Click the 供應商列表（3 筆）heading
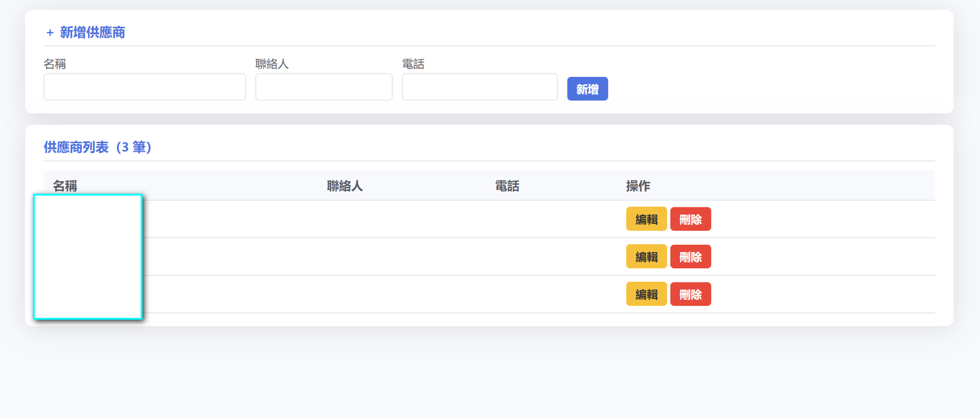 [98, 147]
